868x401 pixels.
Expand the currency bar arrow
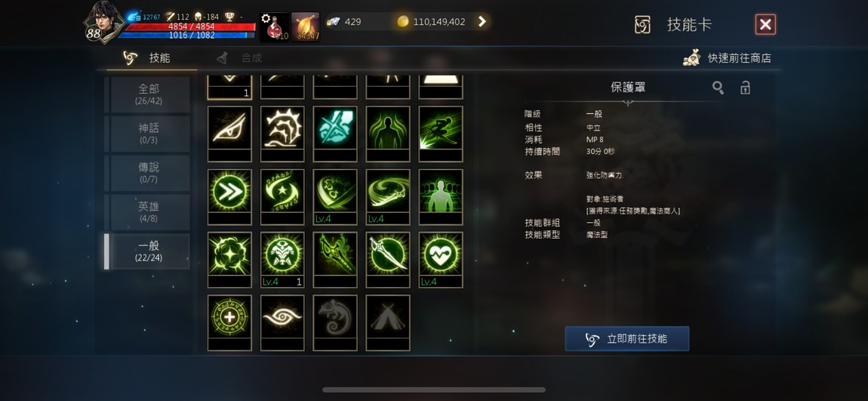[x=482, y=22]
